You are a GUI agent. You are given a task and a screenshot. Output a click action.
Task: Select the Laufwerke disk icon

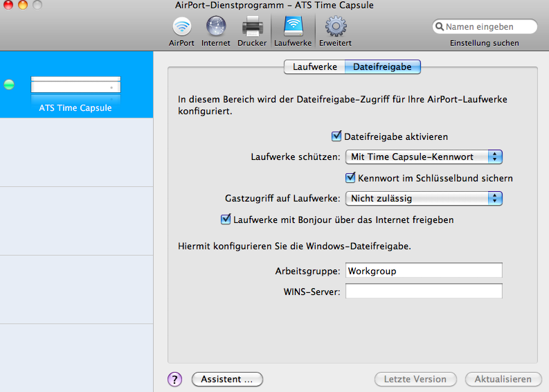click(x=293, y=28)
